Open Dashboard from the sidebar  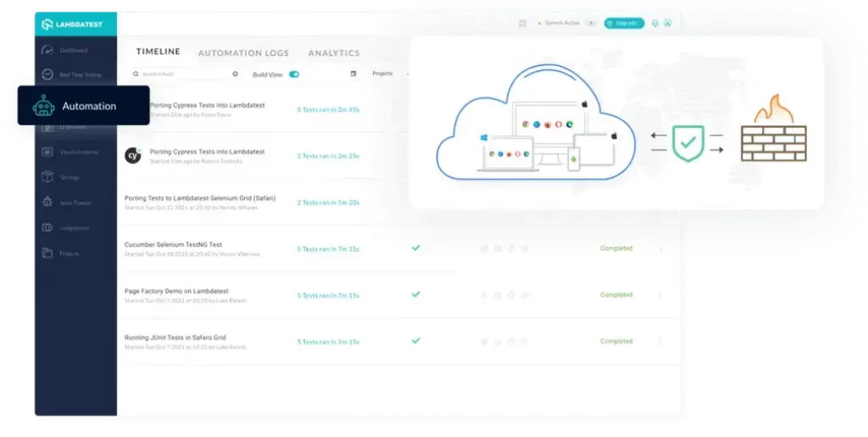coord(65,50)
